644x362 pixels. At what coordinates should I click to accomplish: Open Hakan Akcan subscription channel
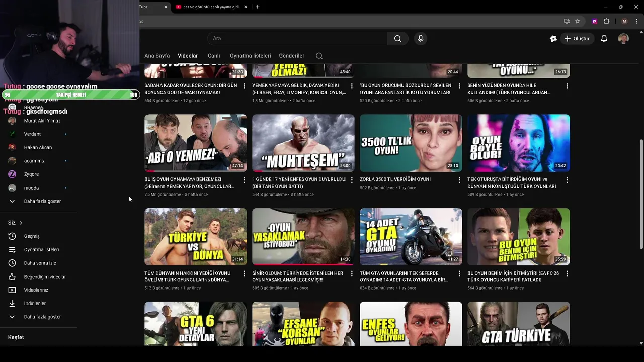[38, 147]
